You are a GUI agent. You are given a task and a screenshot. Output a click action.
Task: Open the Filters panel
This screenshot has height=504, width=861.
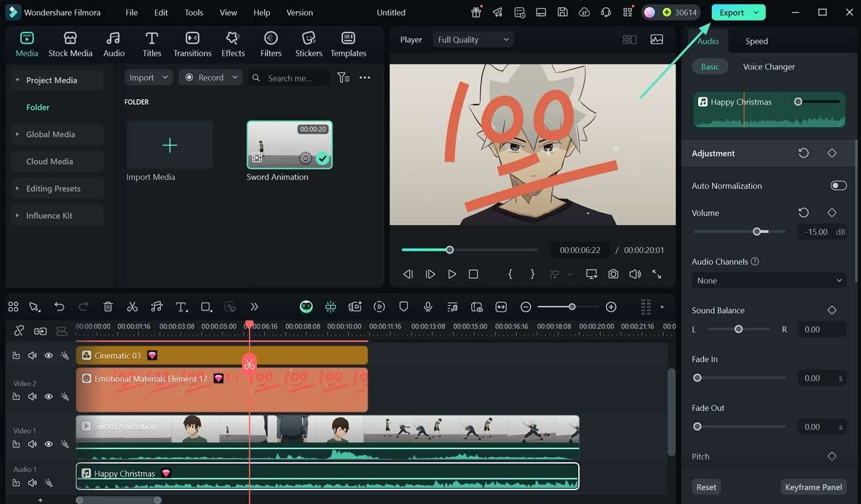point(271,44)
